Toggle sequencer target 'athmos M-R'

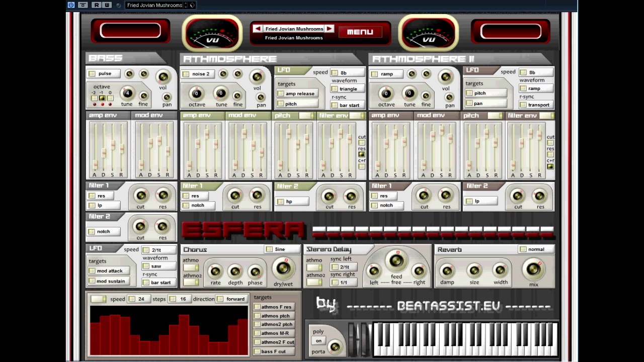pyautogui.click(x=273, y=333)
